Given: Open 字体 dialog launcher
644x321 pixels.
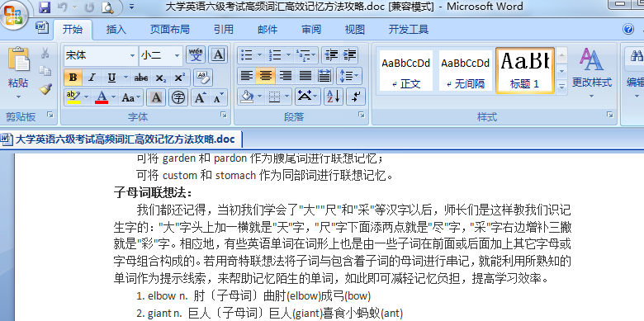Looking at the screenshot, I should (x=224, y=116).
